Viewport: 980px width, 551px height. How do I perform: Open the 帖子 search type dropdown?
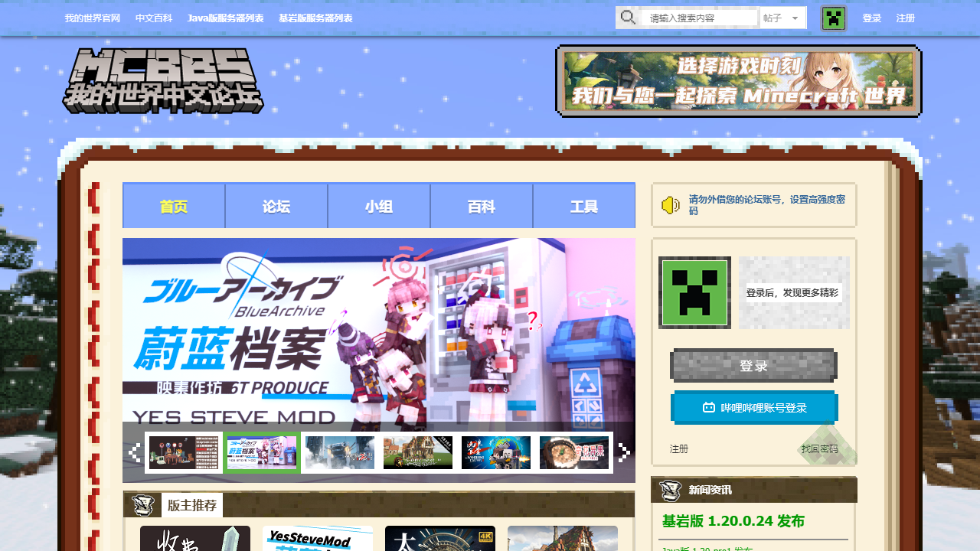pyautogui.click(x=783, y=18)
